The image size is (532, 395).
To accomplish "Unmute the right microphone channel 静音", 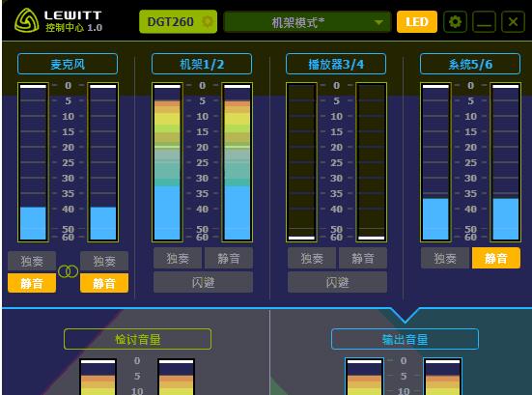I will coord(104,283).
